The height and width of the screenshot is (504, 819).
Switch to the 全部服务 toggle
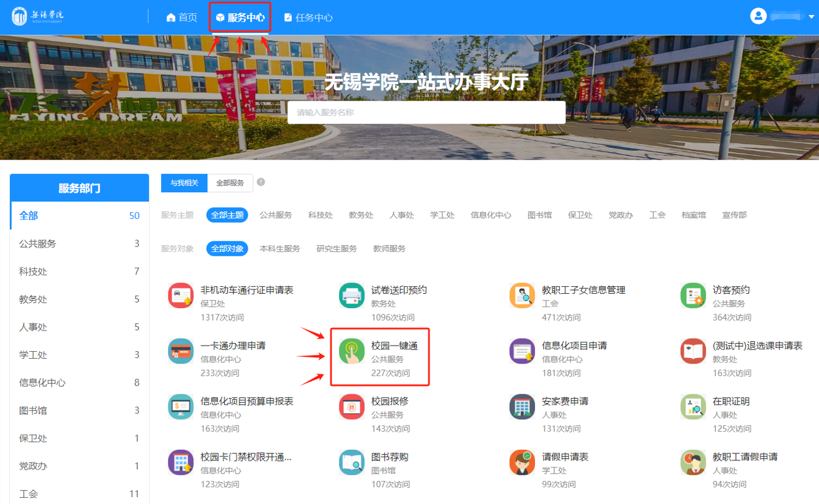(x=230, y=183)
